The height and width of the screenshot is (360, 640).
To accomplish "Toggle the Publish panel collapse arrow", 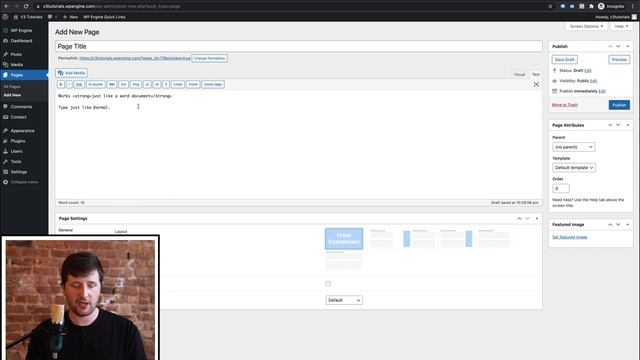I will 628,47.
